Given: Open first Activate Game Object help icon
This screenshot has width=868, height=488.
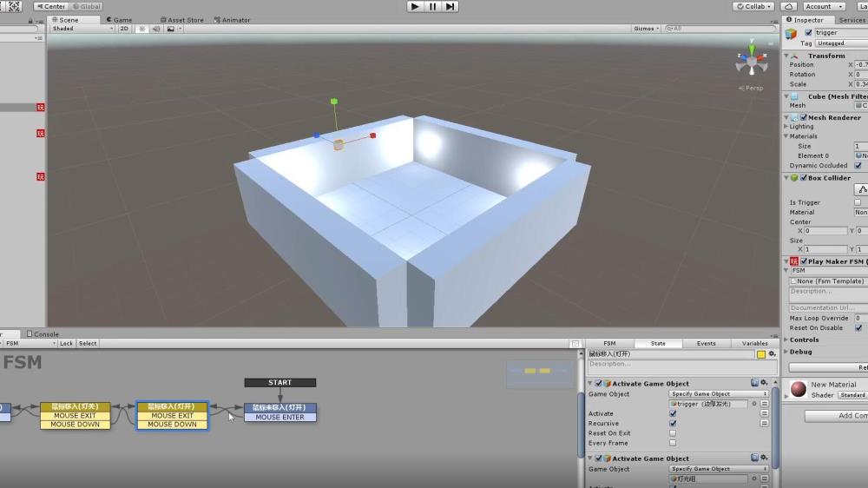Looking at the screenshot, I should 754,383.
